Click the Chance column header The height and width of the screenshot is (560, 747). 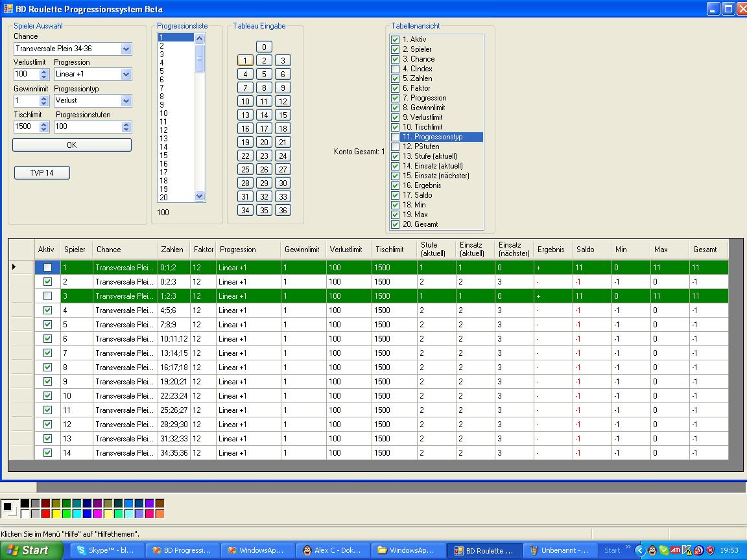coord(124,250)
